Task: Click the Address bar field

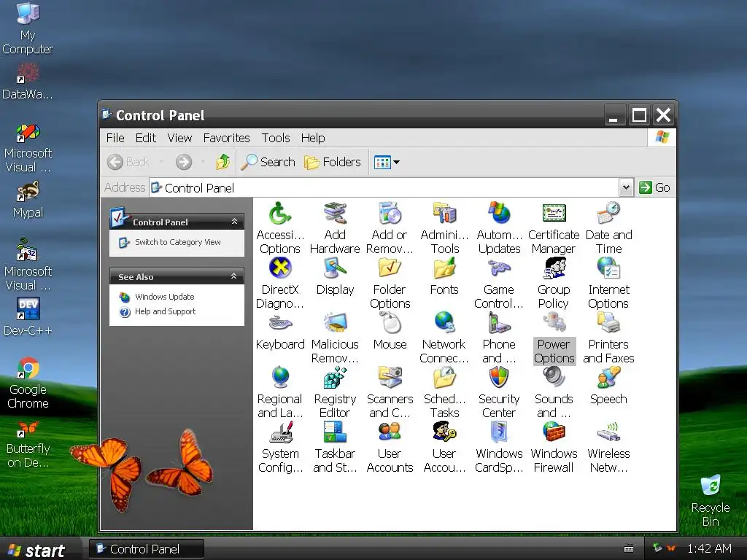Action: tap(384, 187)
